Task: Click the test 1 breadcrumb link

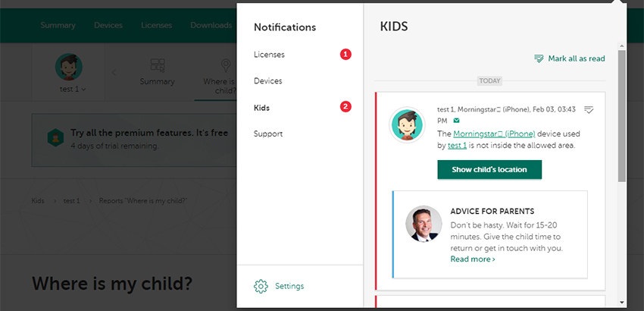Action: [x=71, y=201]
